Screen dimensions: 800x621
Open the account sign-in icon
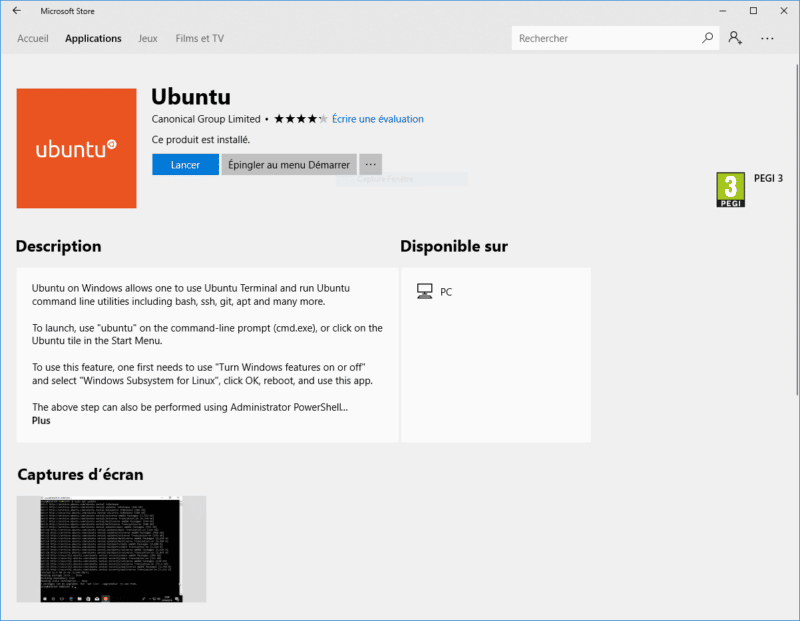(x=735, y=38)
